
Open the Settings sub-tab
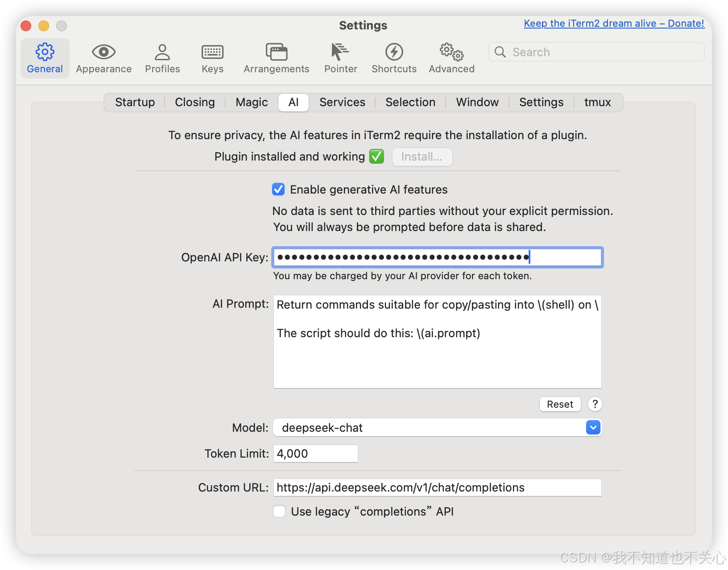(x=541, y=102)
